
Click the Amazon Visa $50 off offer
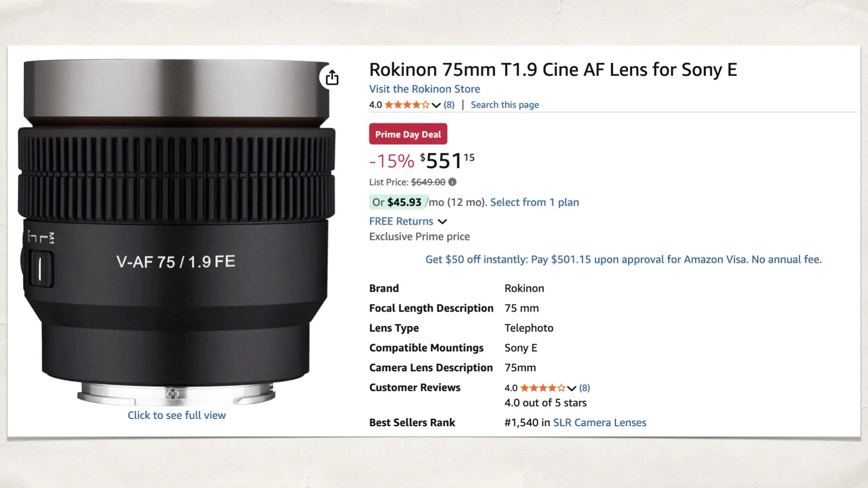pos(623,259)
